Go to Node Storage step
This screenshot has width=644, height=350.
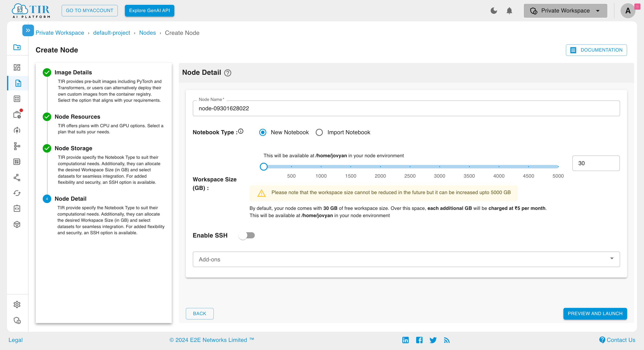[x=74, y=148]
